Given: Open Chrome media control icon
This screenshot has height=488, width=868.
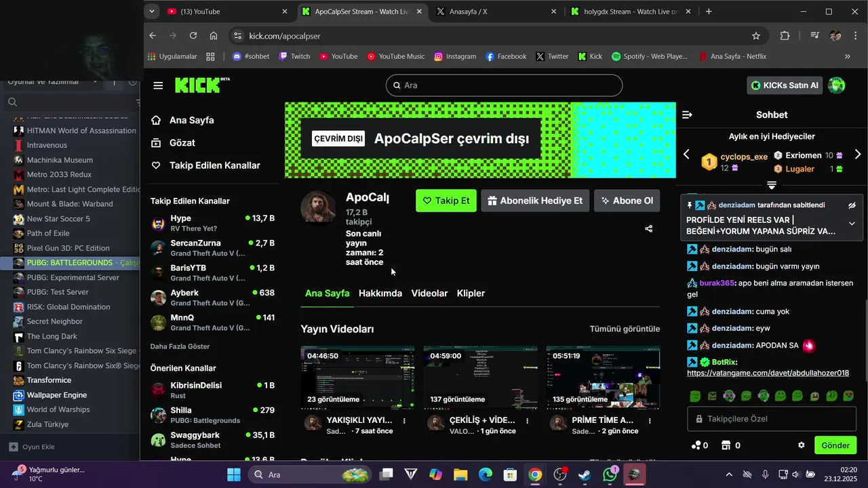Looking at the screenshot, I should [814, 36].
